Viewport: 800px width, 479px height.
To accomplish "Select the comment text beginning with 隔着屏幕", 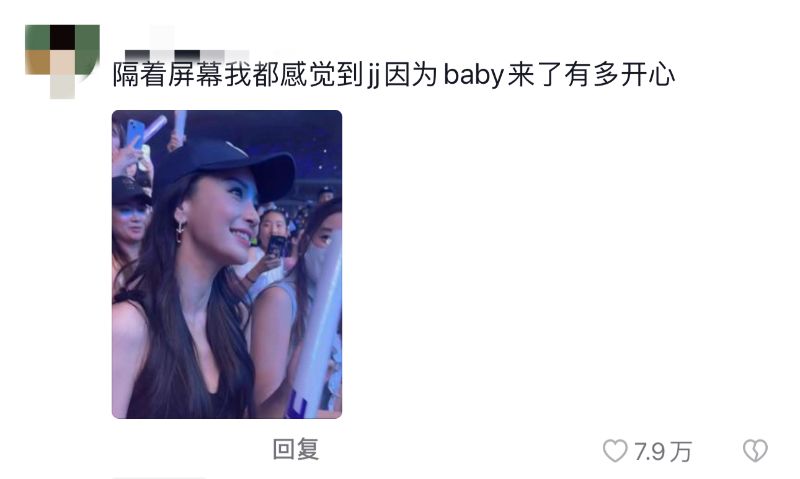I will 393,75.
